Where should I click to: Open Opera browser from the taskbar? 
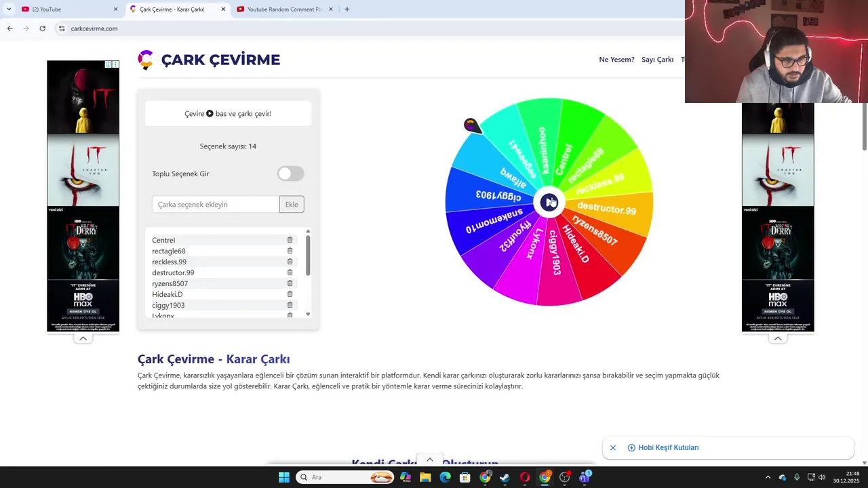(524, 477)
